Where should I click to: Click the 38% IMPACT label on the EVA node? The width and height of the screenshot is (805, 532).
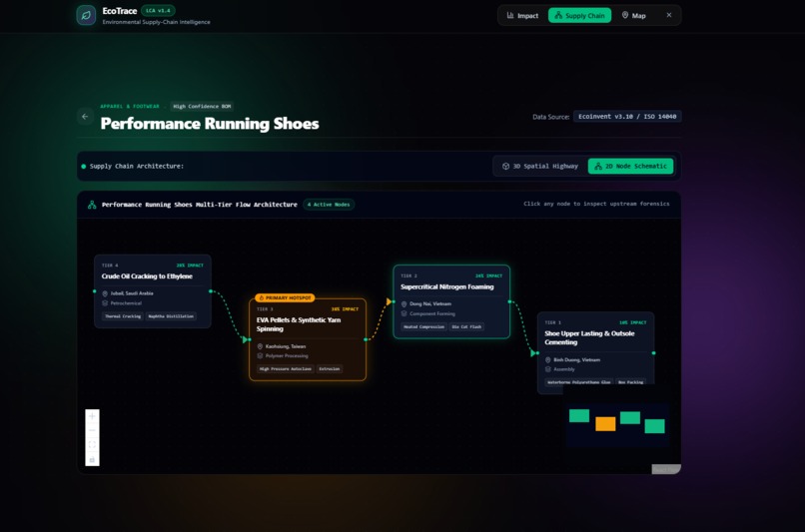pos(345,309)
